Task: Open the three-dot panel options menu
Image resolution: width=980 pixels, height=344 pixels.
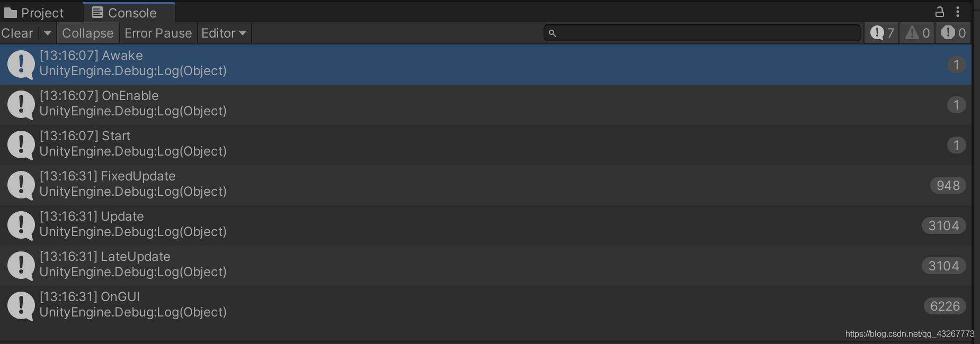Action: tap(958, 12)
